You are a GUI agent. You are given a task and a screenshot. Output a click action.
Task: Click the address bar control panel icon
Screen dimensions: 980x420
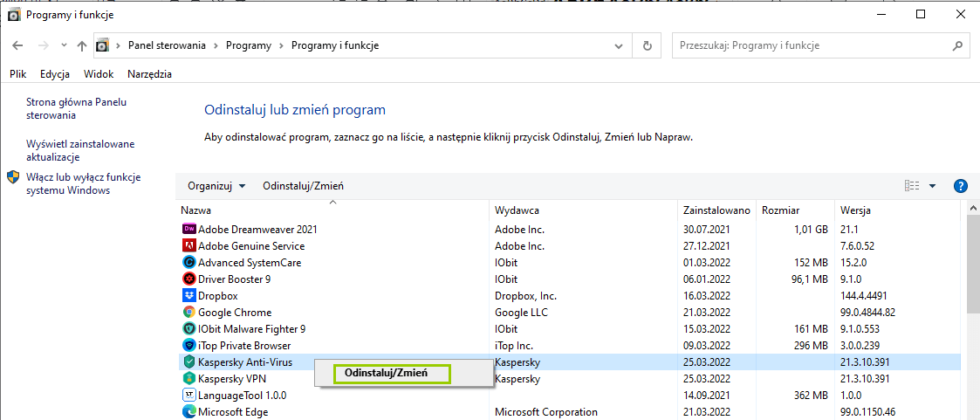tap(102, 45)
